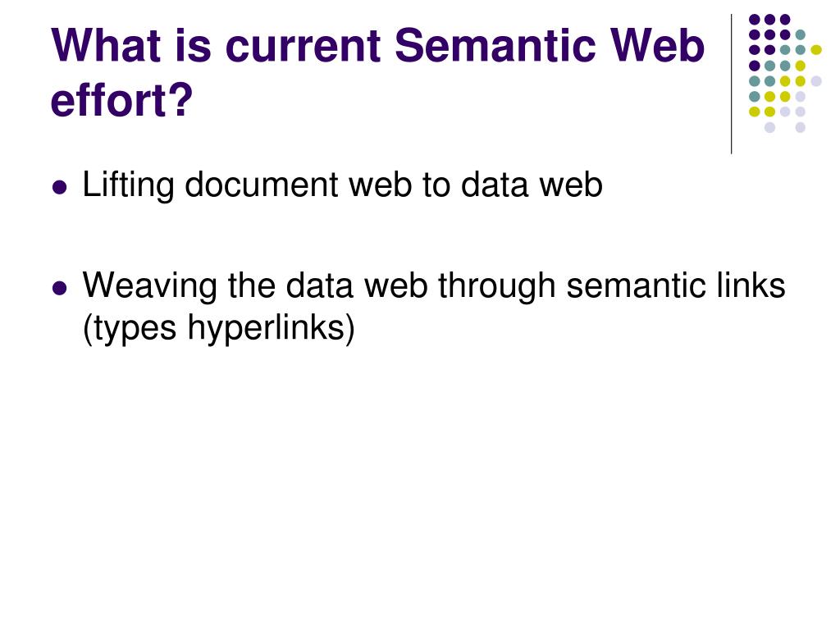Click the bullet marker before "Weaving the data web"
The height and width of the screenshot is (630, 840).
(x=60, y=288)
